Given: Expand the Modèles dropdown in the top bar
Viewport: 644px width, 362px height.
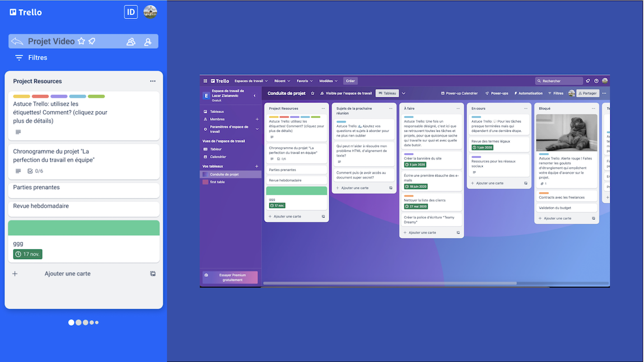Looking at the screenshot, I should 327,81.
